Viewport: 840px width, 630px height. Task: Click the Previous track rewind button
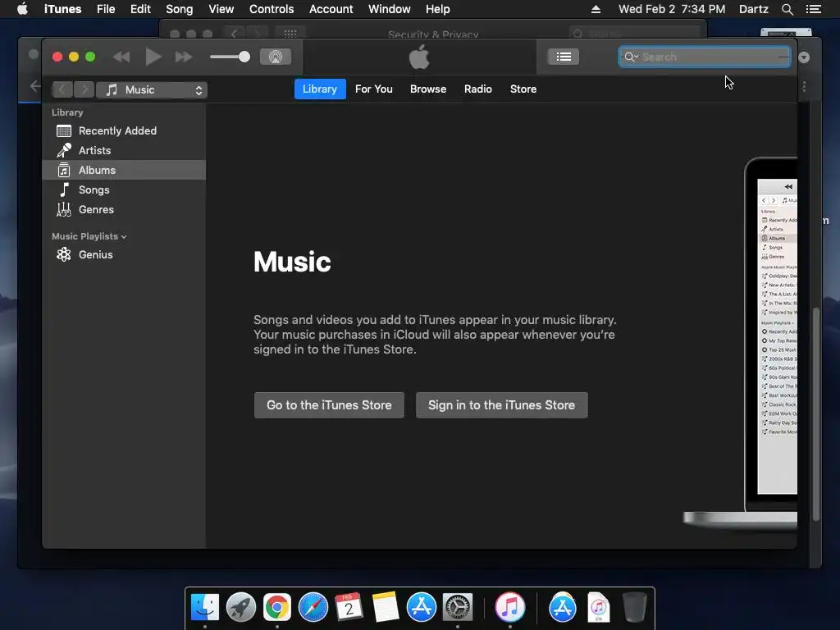(x=121, y=57)
